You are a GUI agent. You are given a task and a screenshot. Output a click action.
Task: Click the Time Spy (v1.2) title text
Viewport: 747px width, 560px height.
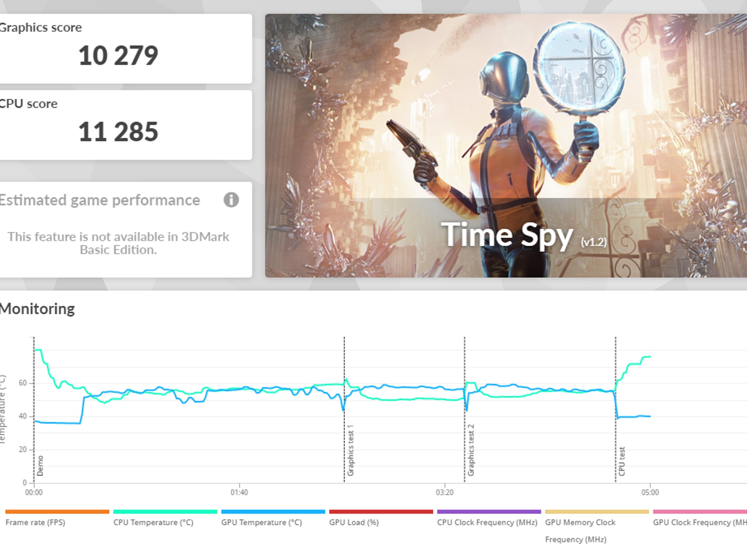point(524,236)
